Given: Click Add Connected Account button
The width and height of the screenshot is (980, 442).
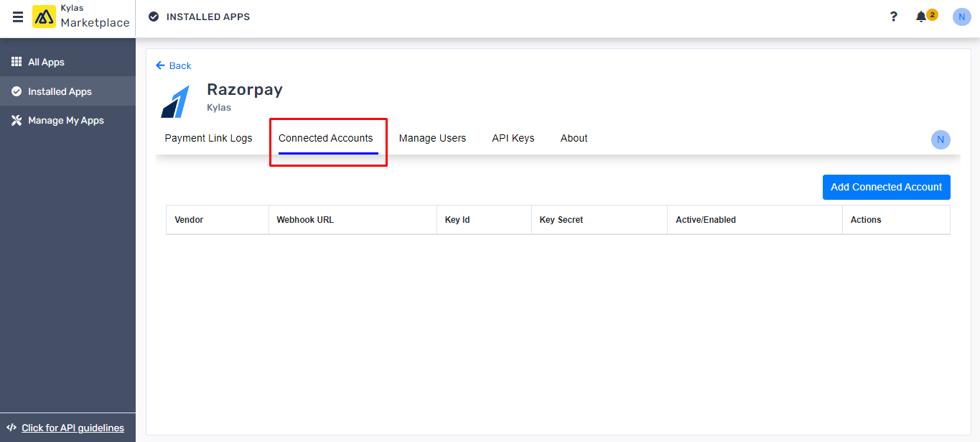Looking at the screenshot, I should (x=887, y=187).
